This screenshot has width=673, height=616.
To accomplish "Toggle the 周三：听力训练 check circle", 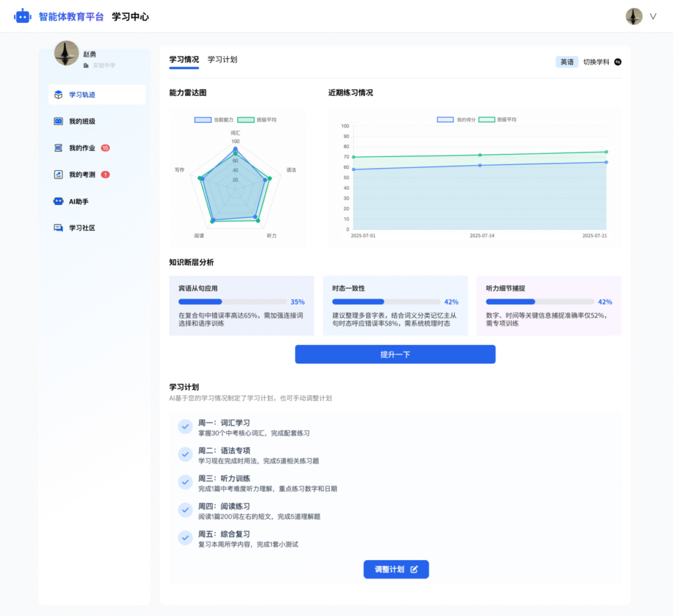I will (x=185, y=483).
